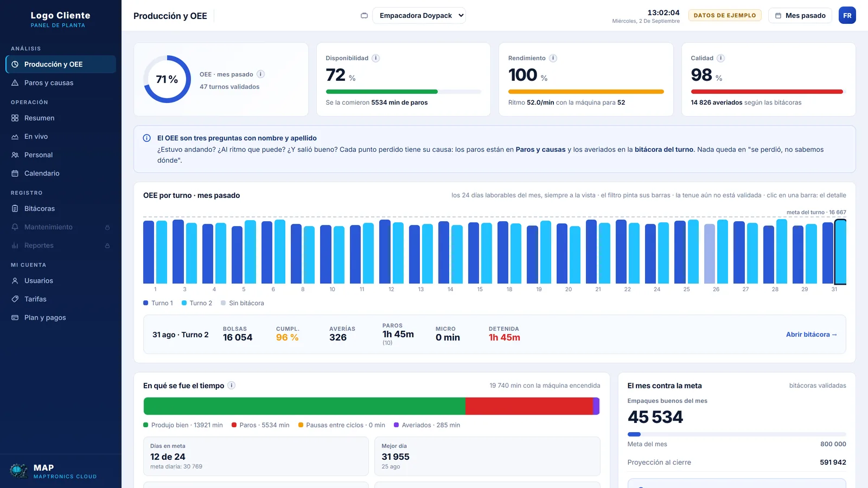Viewport: 868px width, 488px height.
Task: Click the Calidad red progress bar
Action: coord(768,92)
